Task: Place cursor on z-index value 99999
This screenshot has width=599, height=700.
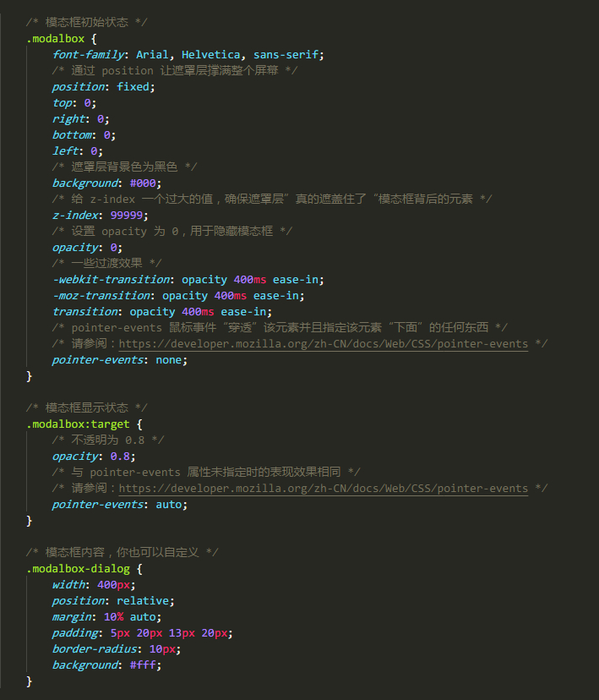Action: (126, 216)
